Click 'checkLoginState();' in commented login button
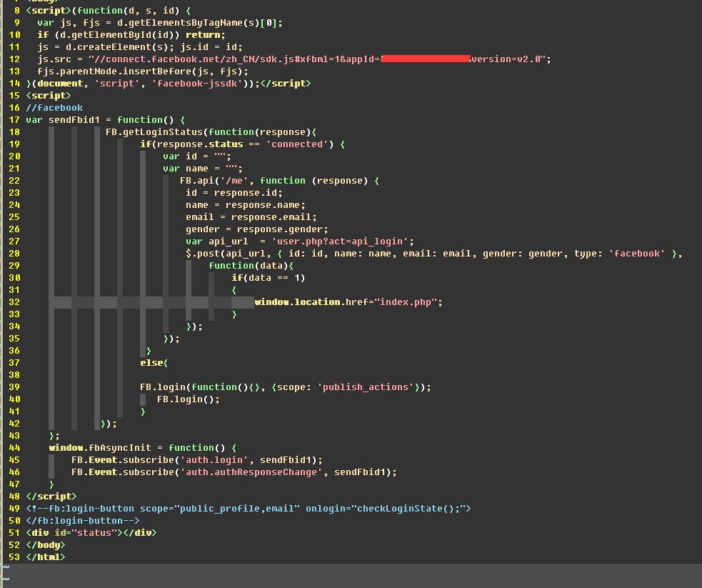This screenshot has width=702, height=588. coord(408,507)
